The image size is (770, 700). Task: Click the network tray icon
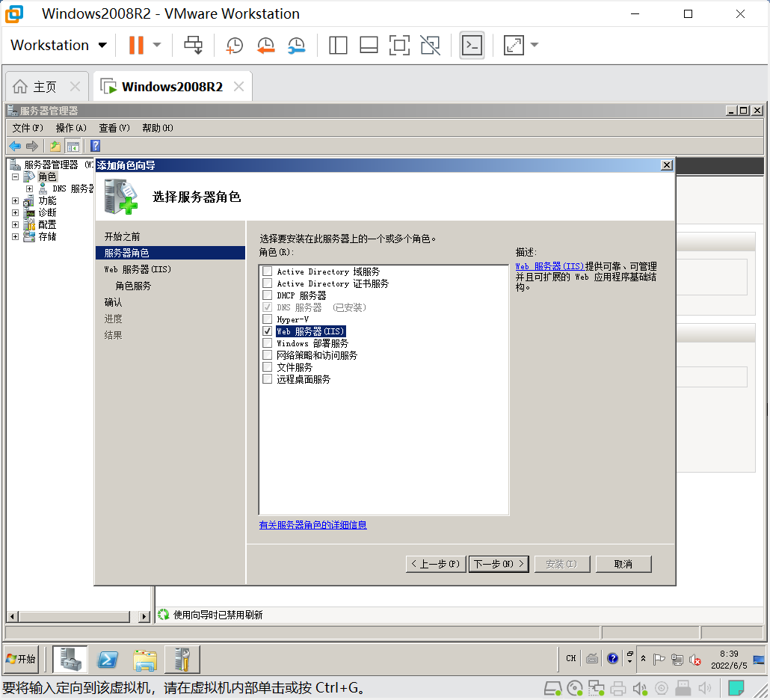tap(677, 660)
